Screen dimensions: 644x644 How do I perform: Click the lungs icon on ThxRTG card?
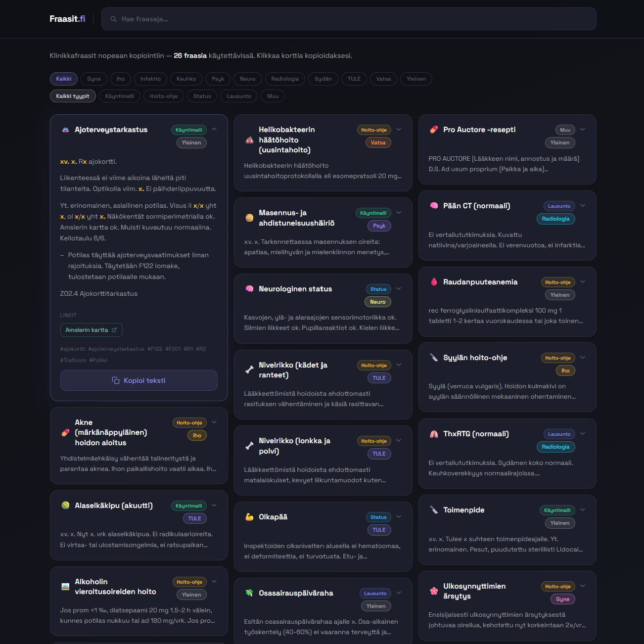pyautogui.click(x=434, y=434)
